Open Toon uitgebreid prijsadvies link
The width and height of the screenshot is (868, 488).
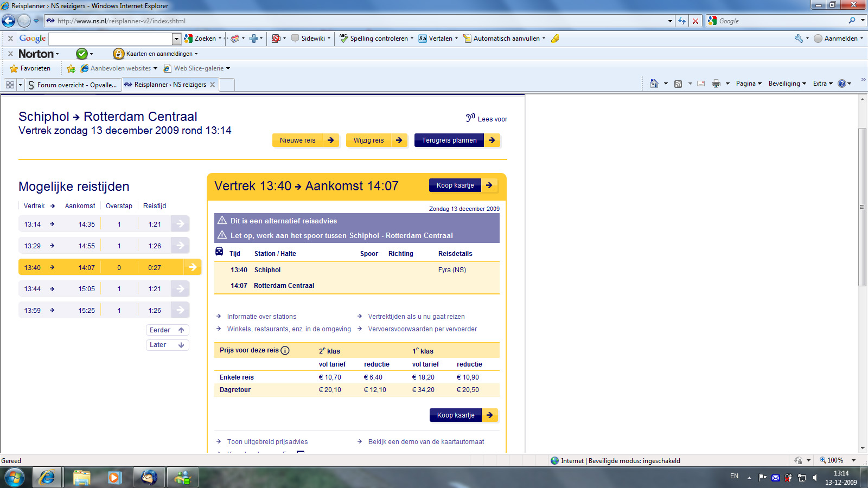tap(267, 442)
